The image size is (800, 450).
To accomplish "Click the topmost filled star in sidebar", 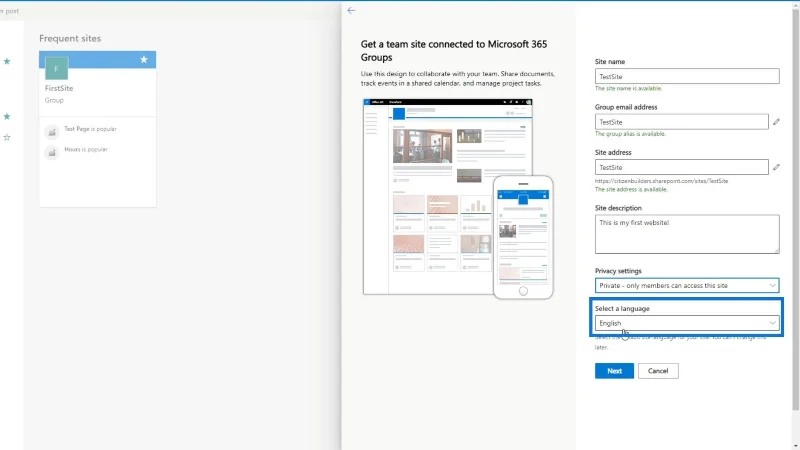I will tap(7, 61).
